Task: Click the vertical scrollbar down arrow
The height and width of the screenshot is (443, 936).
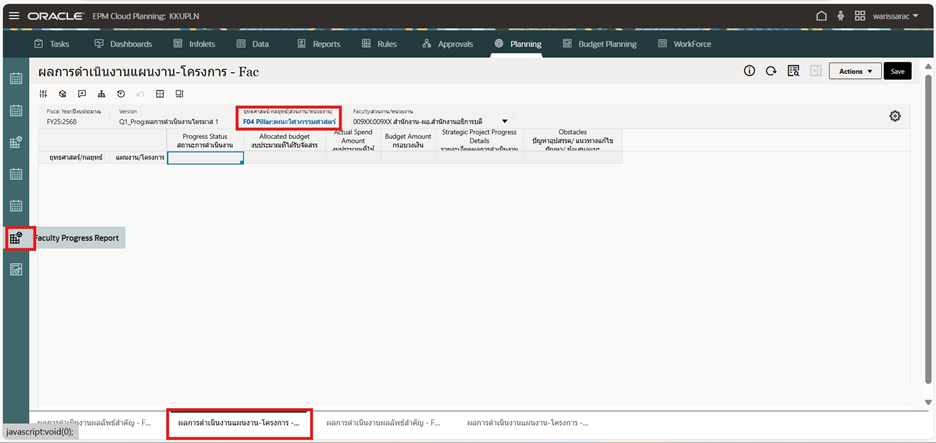Action: [928, 402]
